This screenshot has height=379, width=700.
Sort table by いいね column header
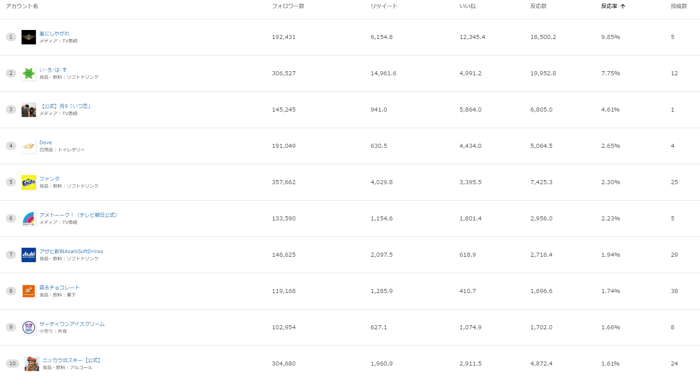(467, 6)
